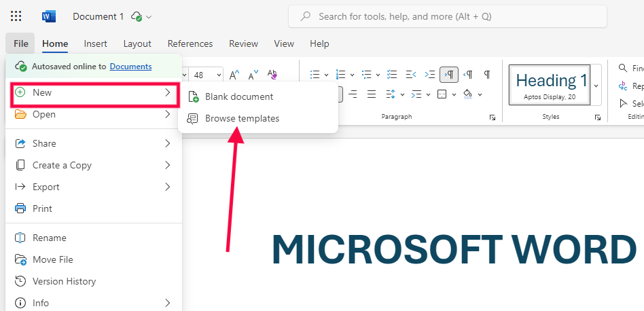The image size is (644, 311).
Task: Toggle right-to-left text direction
Action: pyautogui.click(x=468, y=75)
